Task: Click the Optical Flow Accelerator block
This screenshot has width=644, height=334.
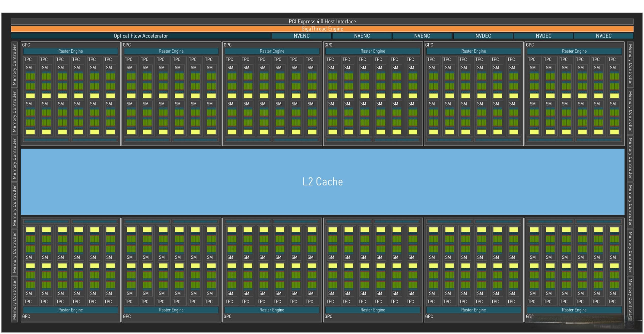Action: (141, 36)
